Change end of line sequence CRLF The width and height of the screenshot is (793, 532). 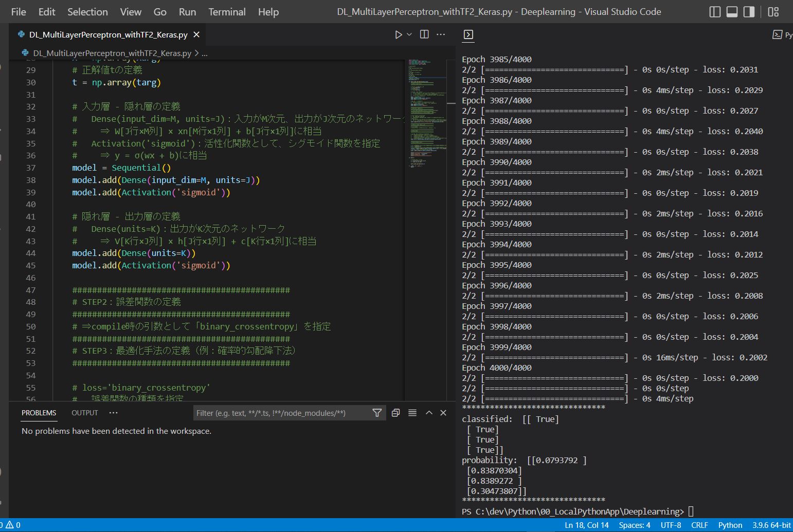(x=699, y=525)
